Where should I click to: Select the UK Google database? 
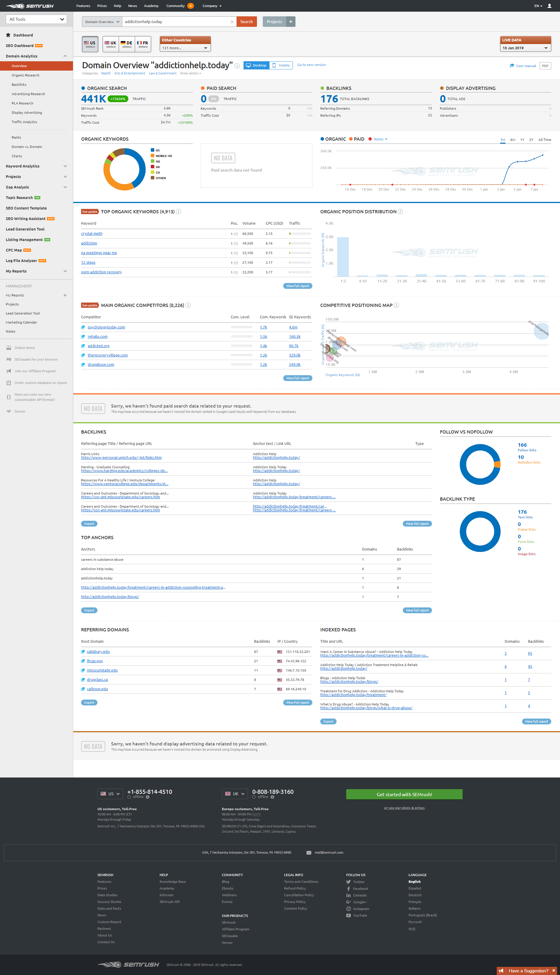coord(111,44)
